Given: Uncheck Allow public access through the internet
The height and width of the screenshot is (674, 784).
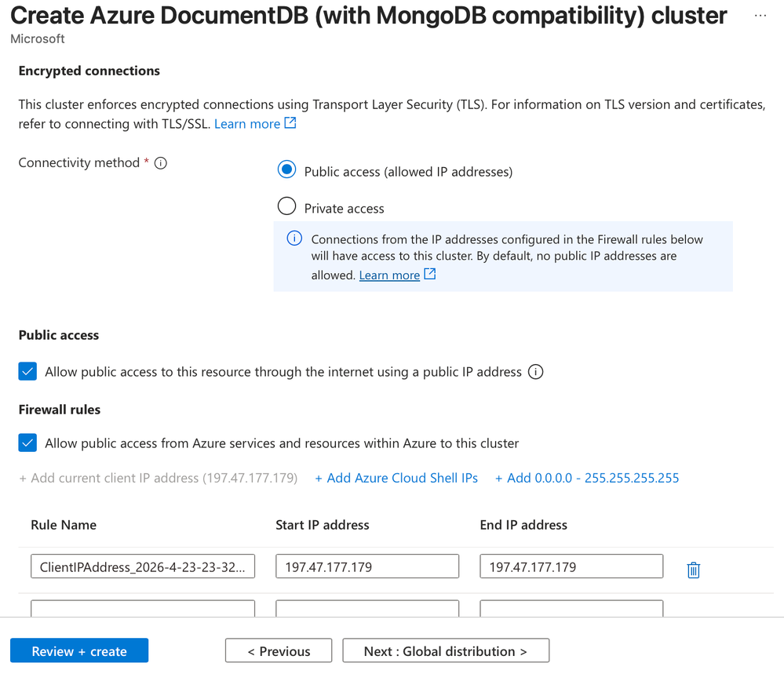Looking at the screenshot, I should click(x=27, y=371).
